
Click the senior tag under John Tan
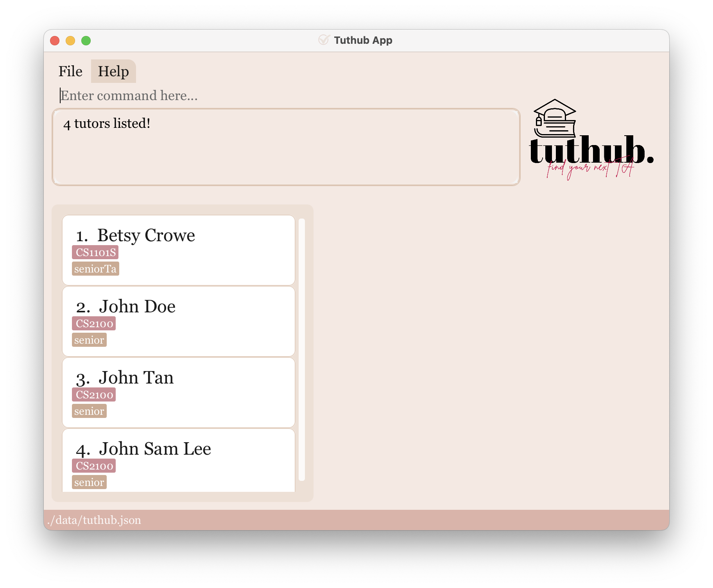pos(89,411)
